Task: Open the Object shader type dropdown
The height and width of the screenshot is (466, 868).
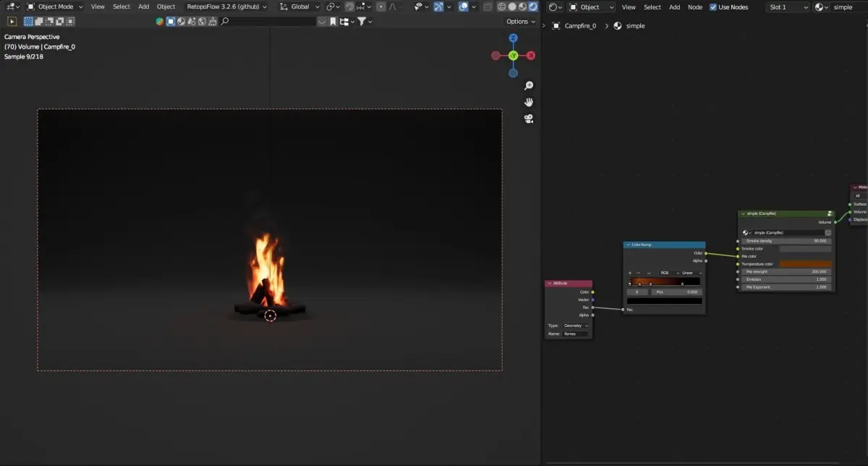Action: pos(592,7)
